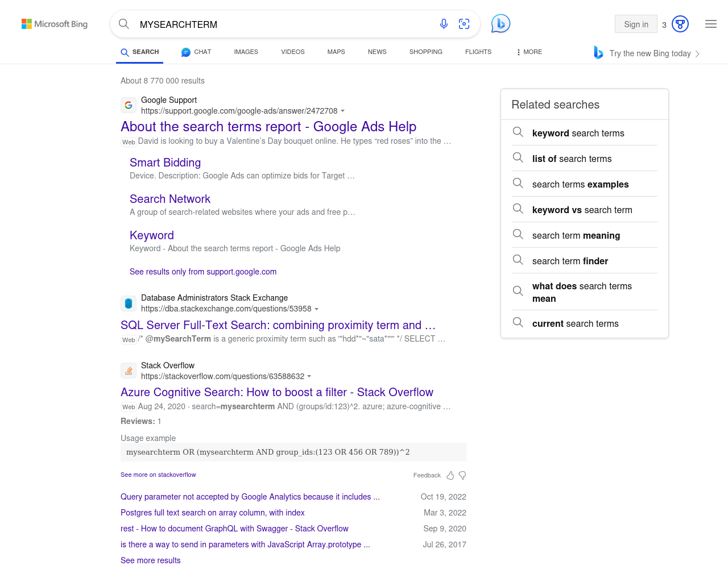This screenshot has width=728, height=582.
Task: Click the magnifier icon in the search box
Action: 124,24
